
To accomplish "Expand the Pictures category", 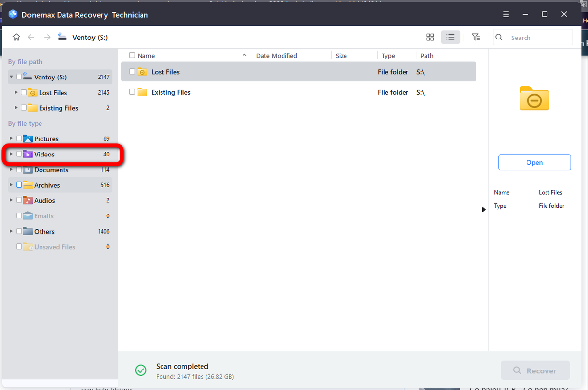I will (x=11, y=139).
